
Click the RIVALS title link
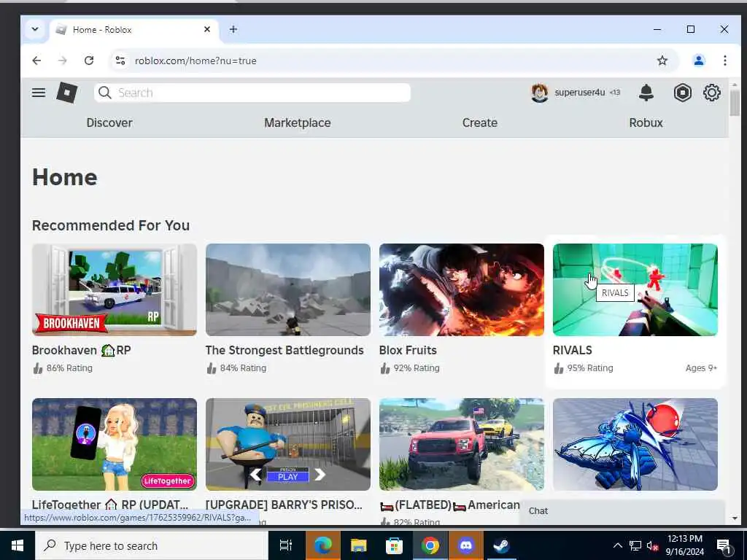(572, 350)
